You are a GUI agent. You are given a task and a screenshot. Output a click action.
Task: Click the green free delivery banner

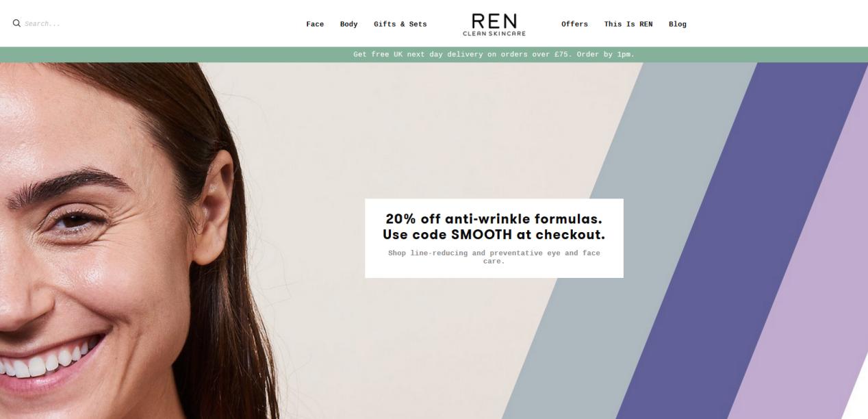(434, 55)
